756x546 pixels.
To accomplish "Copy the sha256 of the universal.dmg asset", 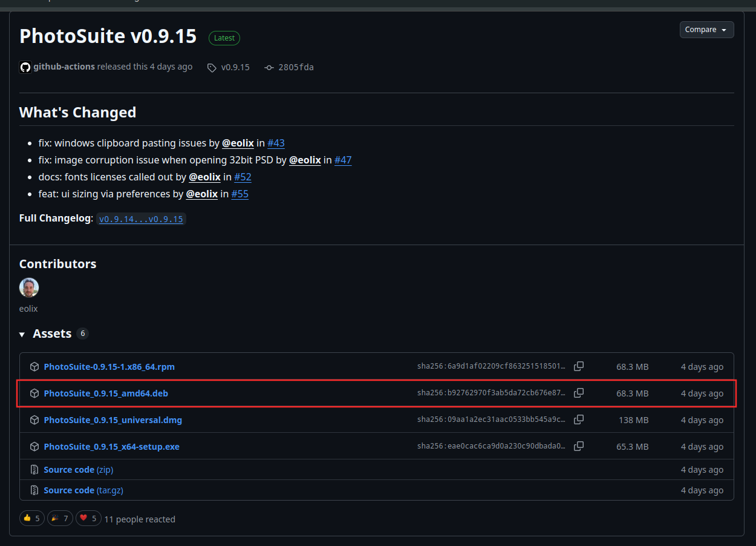I will pos(579,419).
